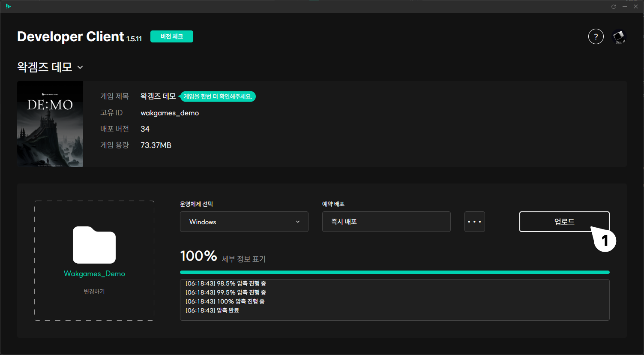Click the 버전 체크 button
This screenshot has height=355, width=644.
tap(172, 36)
